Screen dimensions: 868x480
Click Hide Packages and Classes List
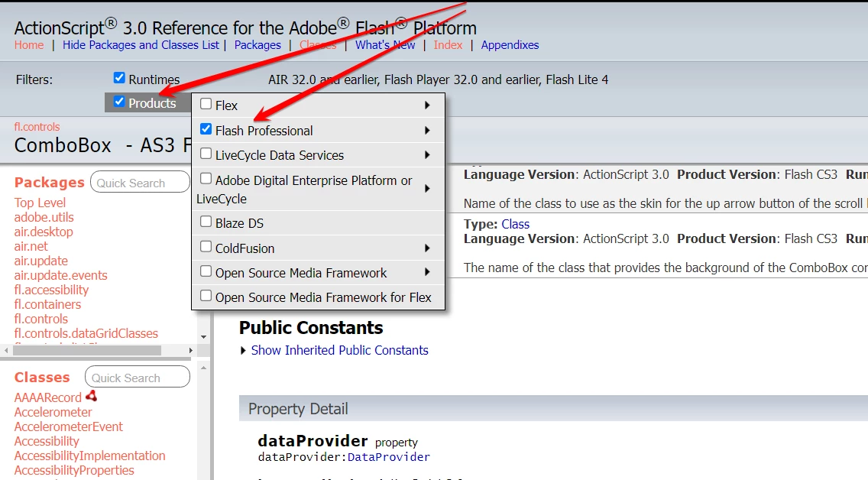[x=141, y=45]
